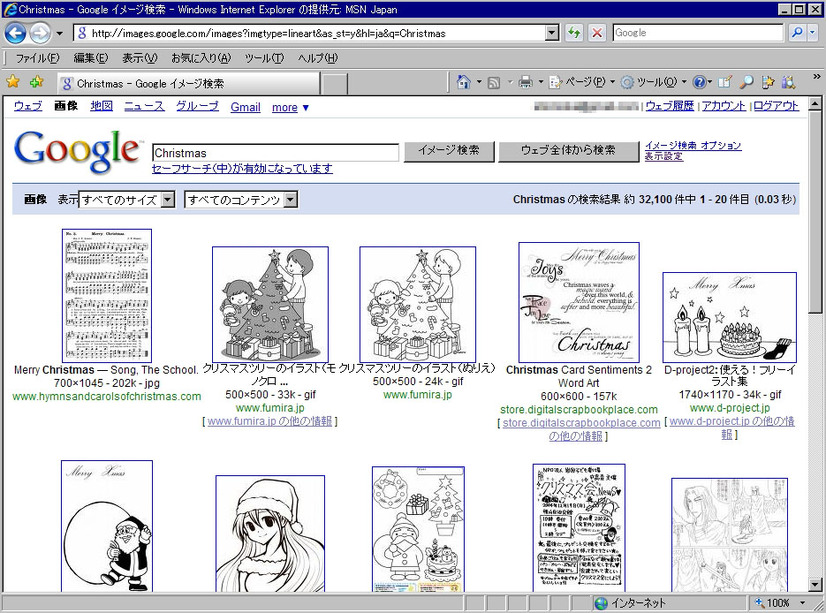
Task: Click www.fumira.jp の他の情報 link
Action: (x=270, y=421)
